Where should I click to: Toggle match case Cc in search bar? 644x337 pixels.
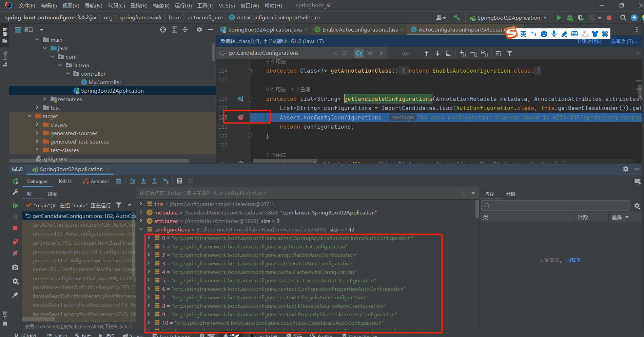click(x=359, y=53)
